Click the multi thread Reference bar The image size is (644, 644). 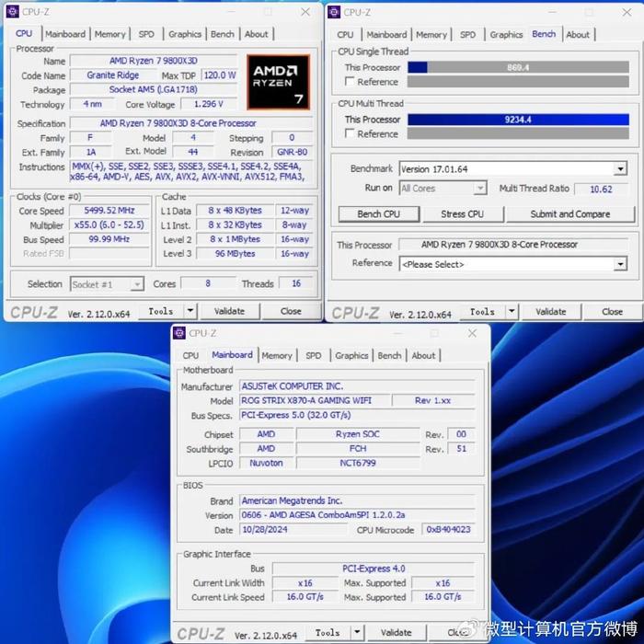click(x=518, y=133)
